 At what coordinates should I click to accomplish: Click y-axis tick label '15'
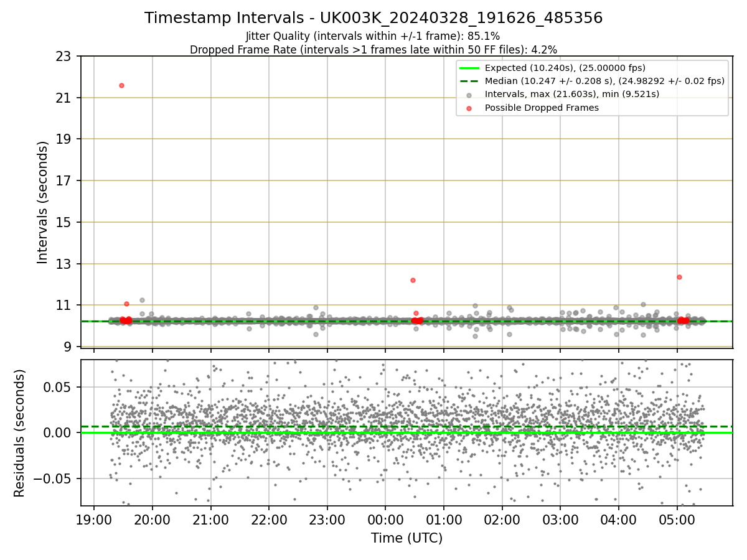64,222
